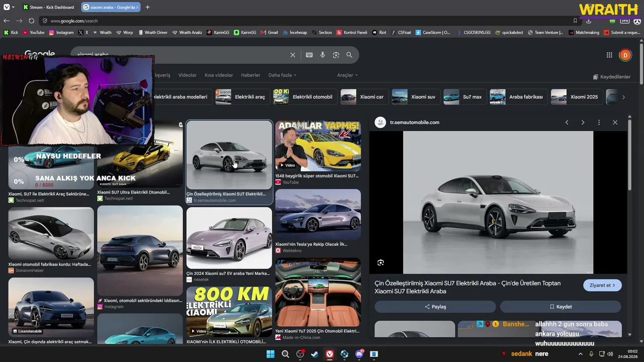The image size is (644, 362).
Task: Show the next image in preview panel
Action: 583,122
